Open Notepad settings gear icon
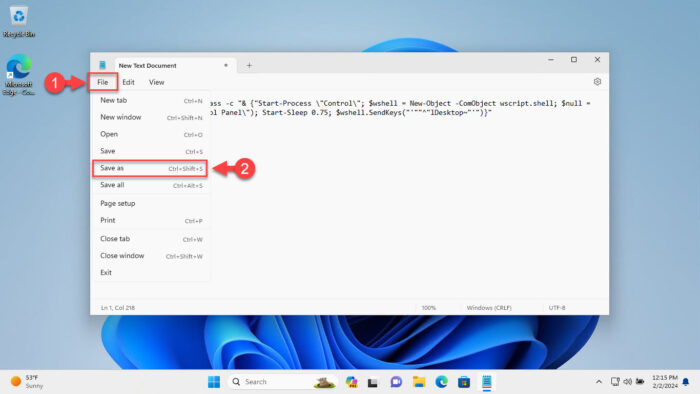 pos(597,82)
